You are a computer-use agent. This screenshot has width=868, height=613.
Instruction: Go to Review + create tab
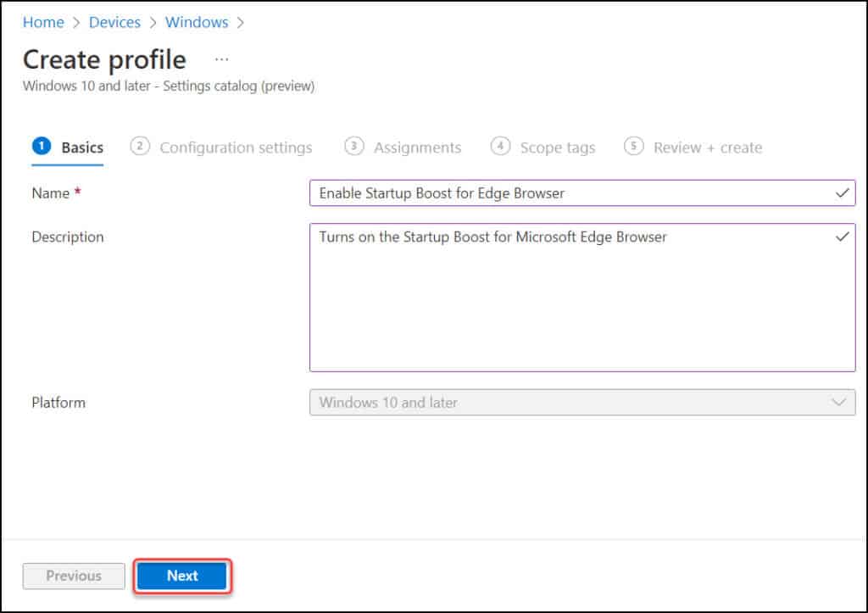click(693, 148)
